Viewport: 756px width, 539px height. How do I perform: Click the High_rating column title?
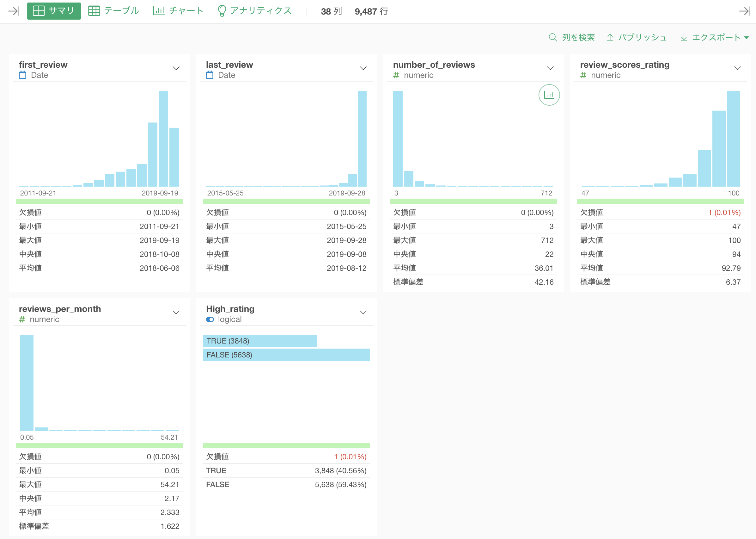pos(230,309)
